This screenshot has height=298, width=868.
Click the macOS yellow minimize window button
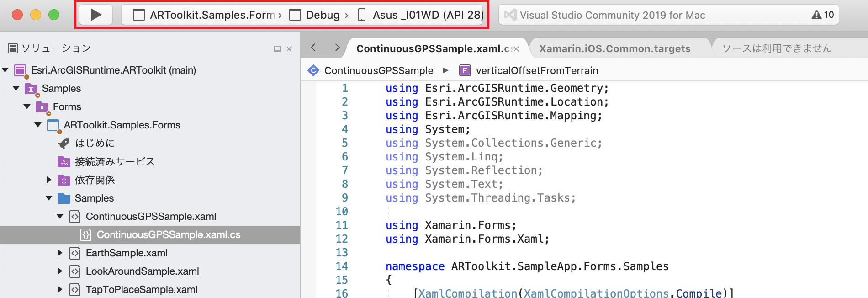(36, 15)
